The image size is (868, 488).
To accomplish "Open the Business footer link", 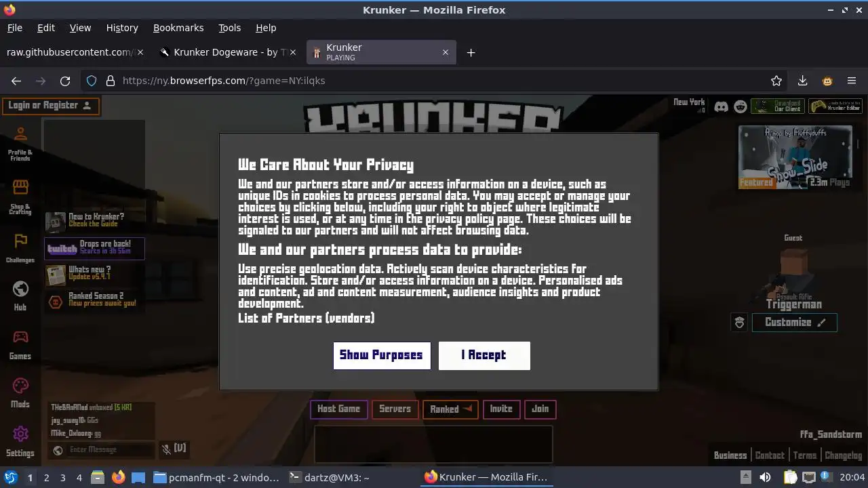I will coord(730,455).
